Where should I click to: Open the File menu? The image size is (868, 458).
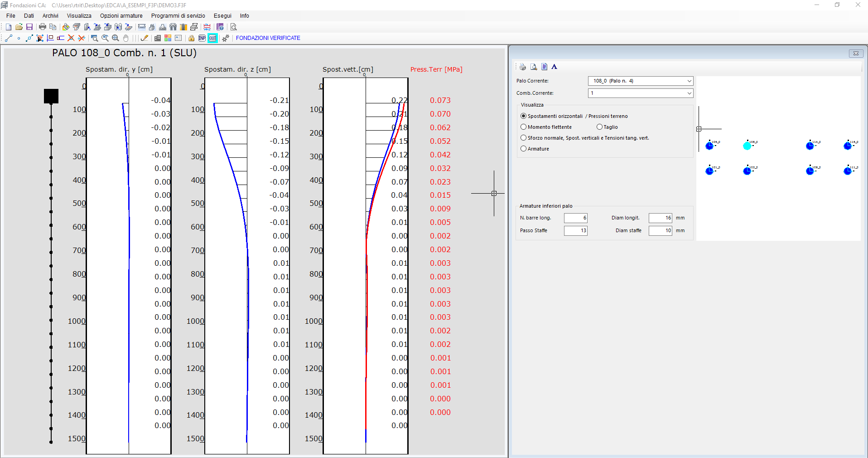pyautogui.click(x=11, y=16)
